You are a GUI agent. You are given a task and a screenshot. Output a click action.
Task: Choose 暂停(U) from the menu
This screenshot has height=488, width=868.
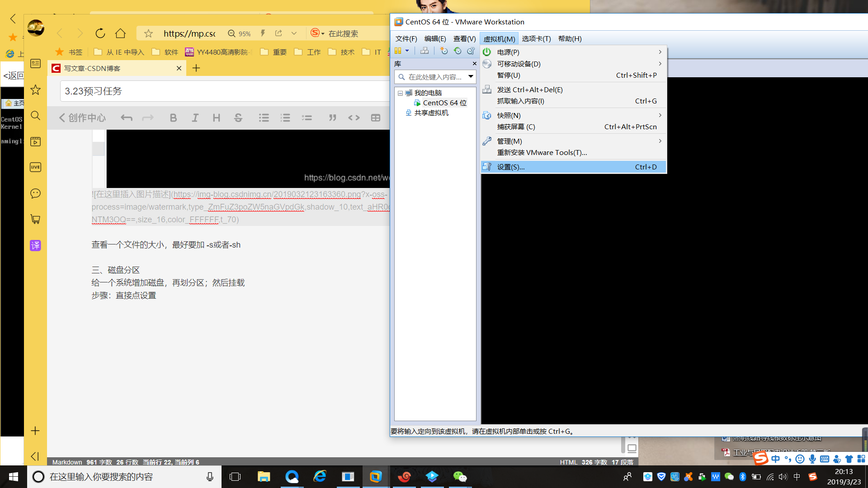pos(574,75)
